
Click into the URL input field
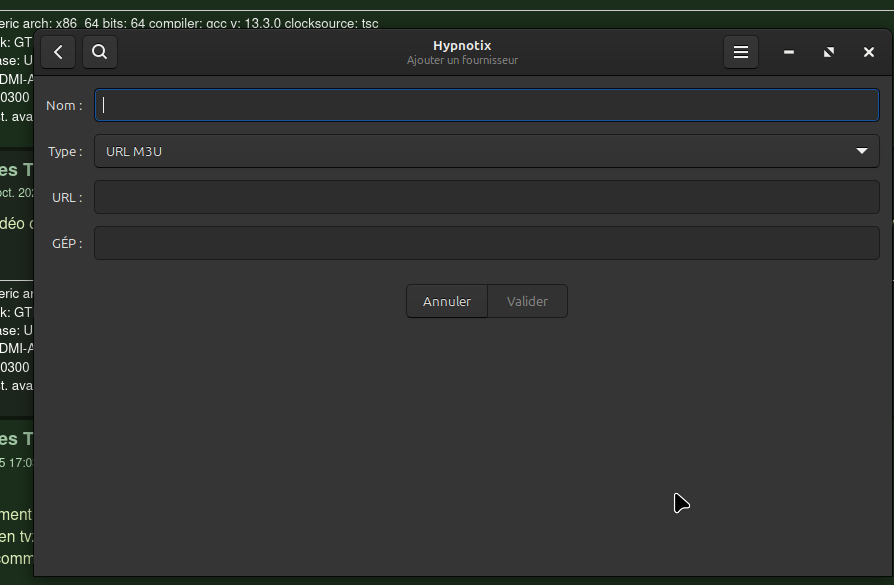[486, 197]
